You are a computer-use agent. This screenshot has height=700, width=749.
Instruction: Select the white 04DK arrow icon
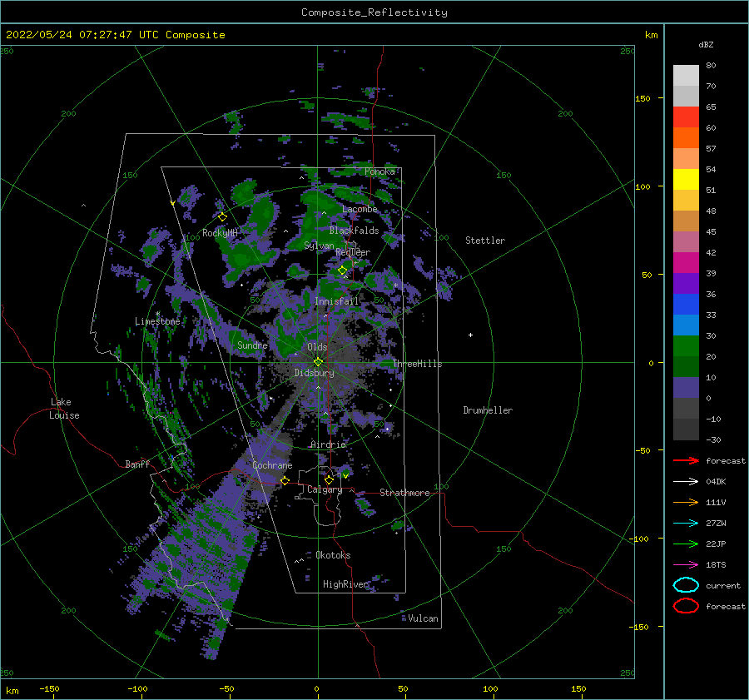click(x=686, y=482)
